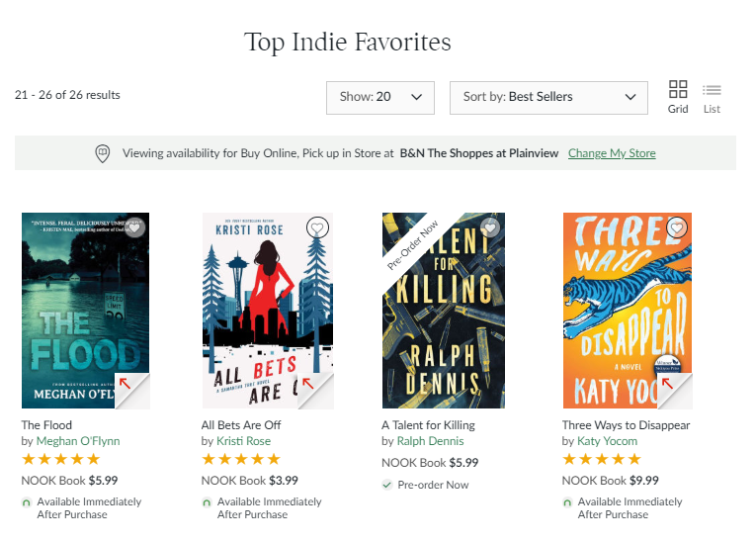The height and width of the screenshot is (543, 756).
Task: Click Available Immediately text under The Flood
Action: [89, 508]
